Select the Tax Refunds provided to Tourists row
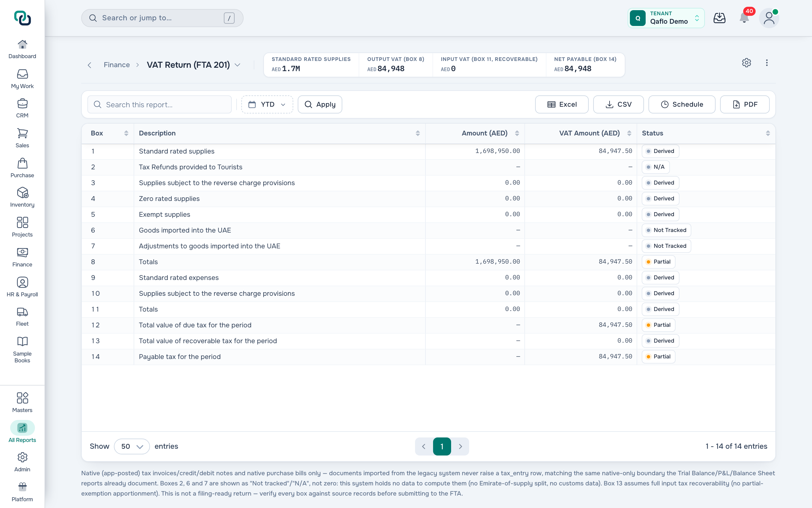 pos(428,167)
